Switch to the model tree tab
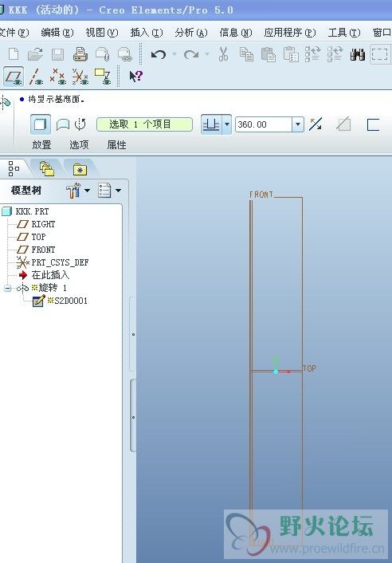The height and width of the screenshot is (563, 392). pyautogui.click(x=14, y=168)
